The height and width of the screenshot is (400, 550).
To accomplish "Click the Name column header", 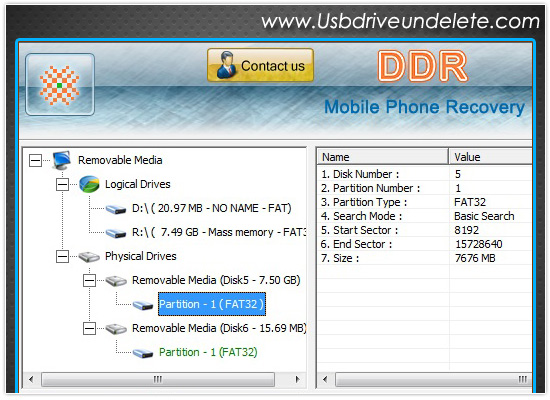I will (382, 157).
